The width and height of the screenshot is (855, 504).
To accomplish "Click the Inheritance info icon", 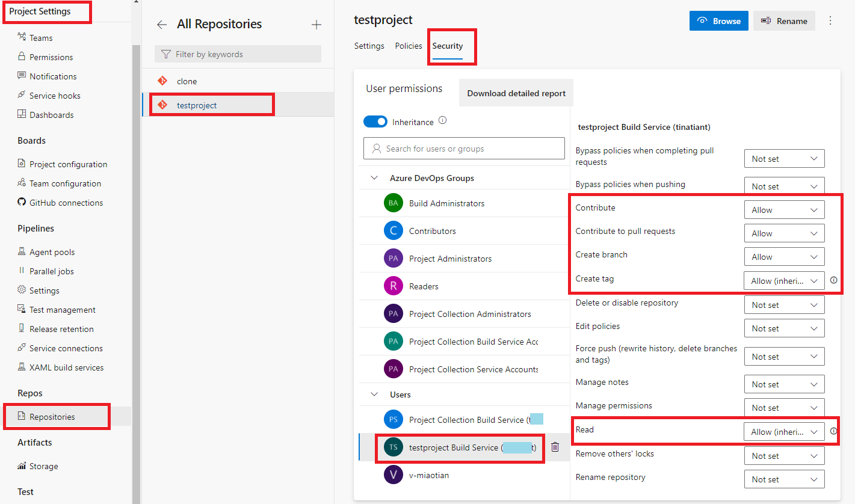I will [443, 120].
